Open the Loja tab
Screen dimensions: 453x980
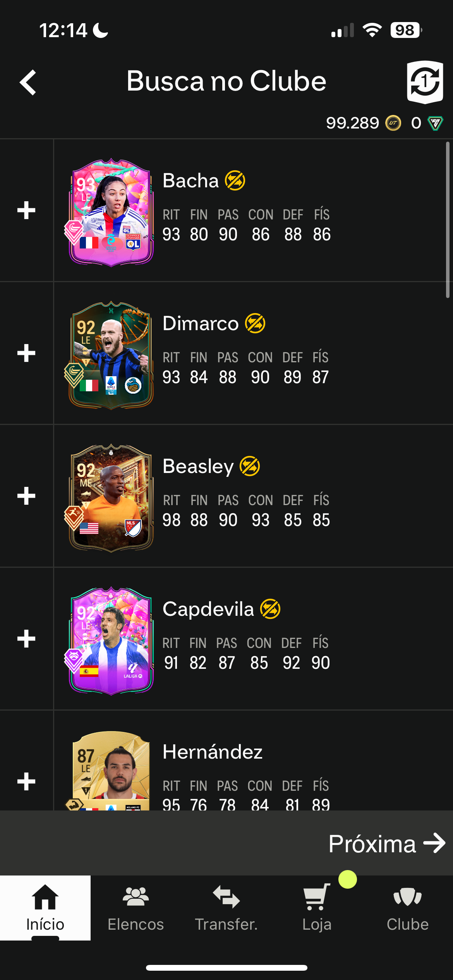(x=317, y=908)
